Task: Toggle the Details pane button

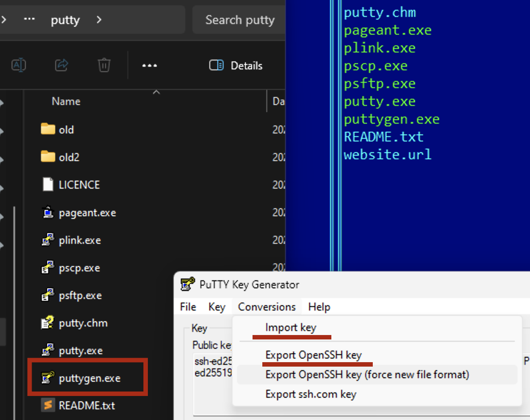Action: pos(236,66)
